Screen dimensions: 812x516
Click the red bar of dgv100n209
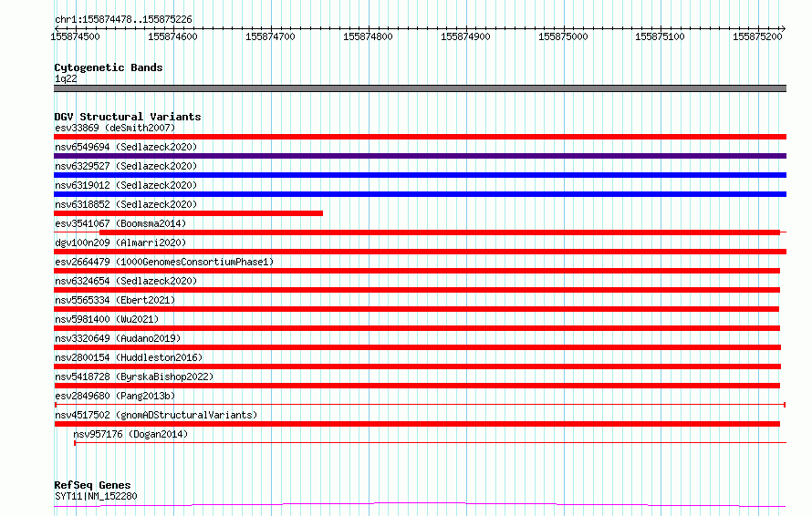pos(420,252)
